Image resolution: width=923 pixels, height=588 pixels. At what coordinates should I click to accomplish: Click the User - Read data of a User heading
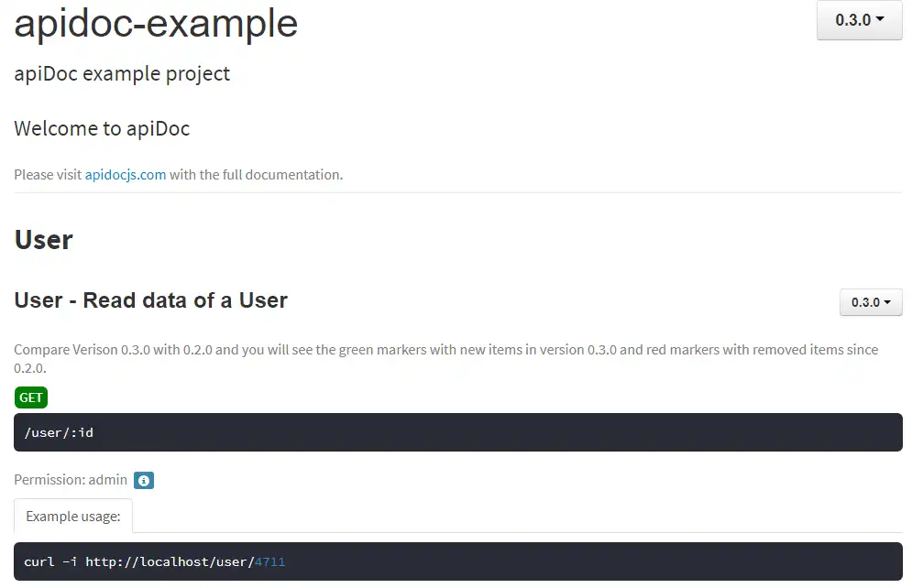tap(151, 300)
